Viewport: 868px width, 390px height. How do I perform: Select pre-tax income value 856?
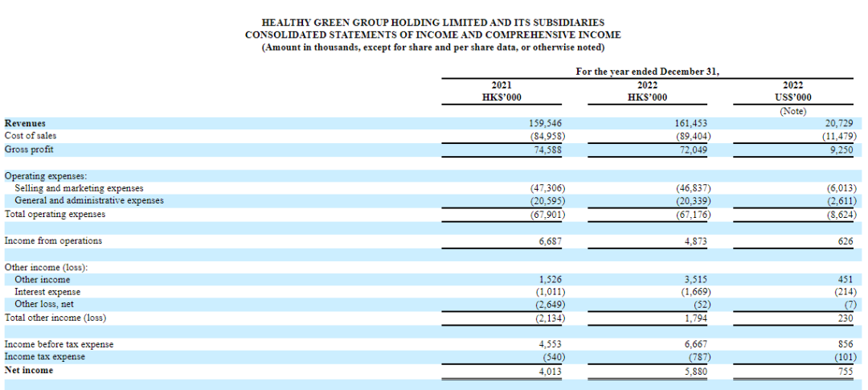coord(845,345)
